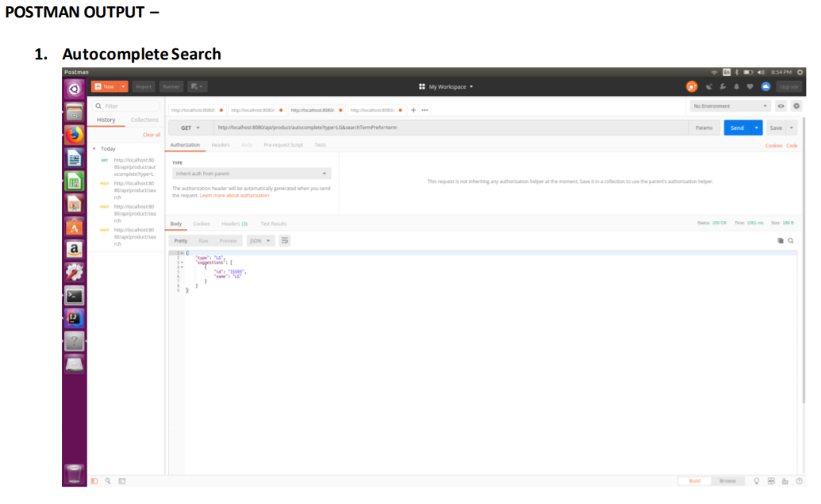Switch to the Collections sidebar tab
This screenshot has width=821, height=504.
tap(144, 120)
